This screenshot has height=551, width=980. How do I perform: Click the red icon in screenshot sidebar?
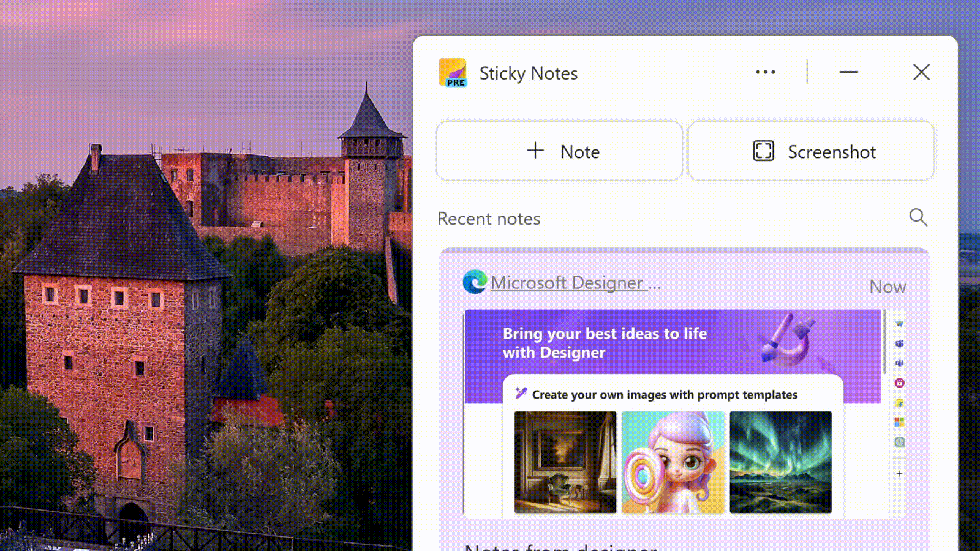(899, 383)
